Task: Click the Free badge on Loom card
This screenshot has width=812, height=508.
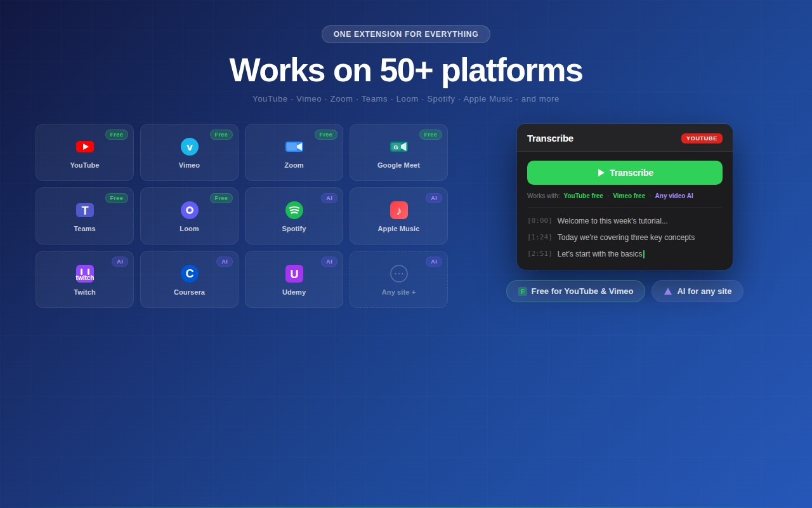Action: (221, 198)
